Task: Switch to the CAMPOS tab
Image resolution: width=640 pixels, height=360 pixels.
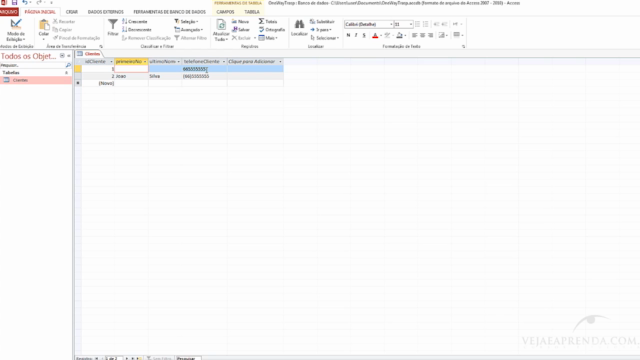Action: coord(225,12)
